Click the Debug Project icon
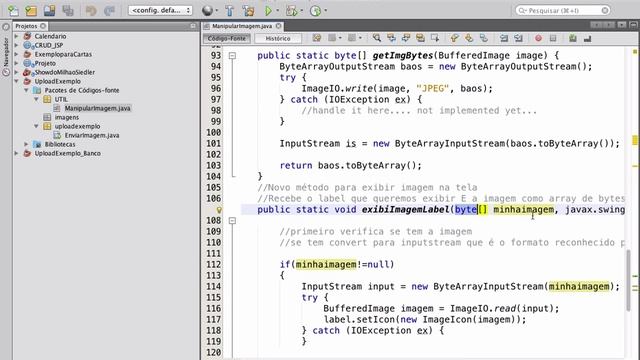Viewport: 640px width, 360px height. (291, 11)
